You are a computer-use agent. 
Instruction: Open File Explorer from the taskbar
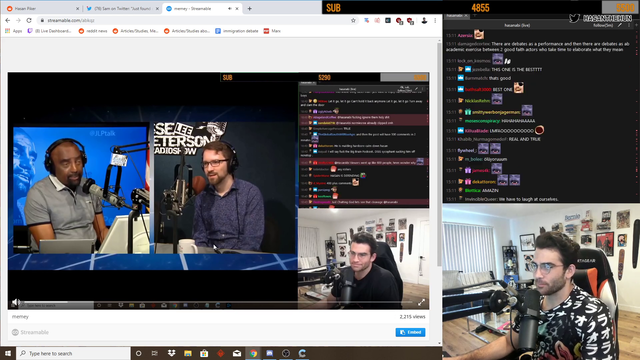point(188,353)
